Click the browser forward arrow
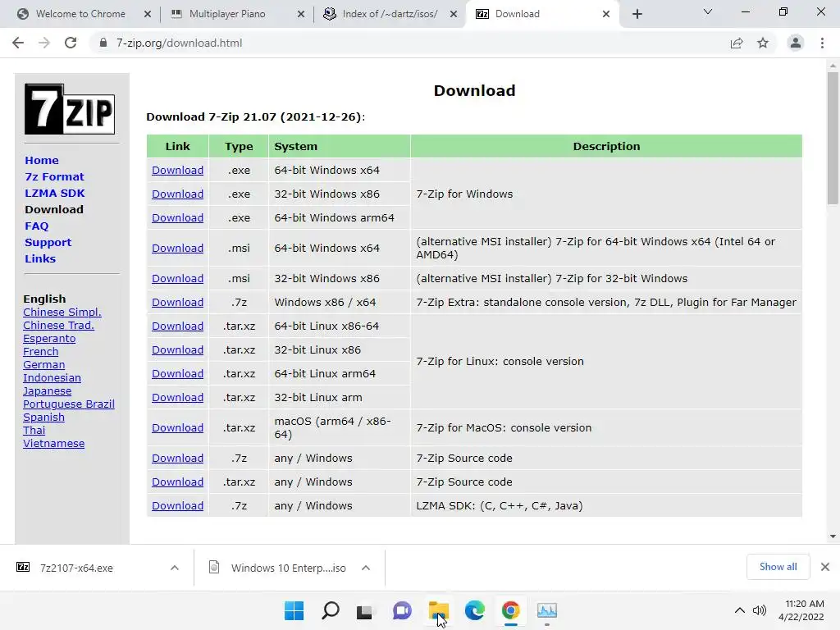The width and height of the screenshot is (840, 630). 44,43
